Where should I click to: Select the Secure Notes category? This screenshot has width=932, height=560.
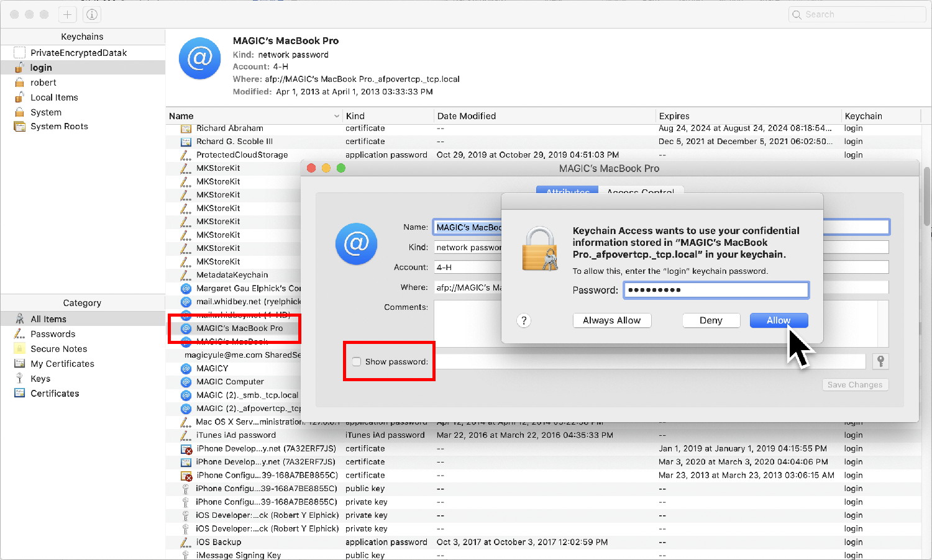pyautogui.click(x=83, y=349)
